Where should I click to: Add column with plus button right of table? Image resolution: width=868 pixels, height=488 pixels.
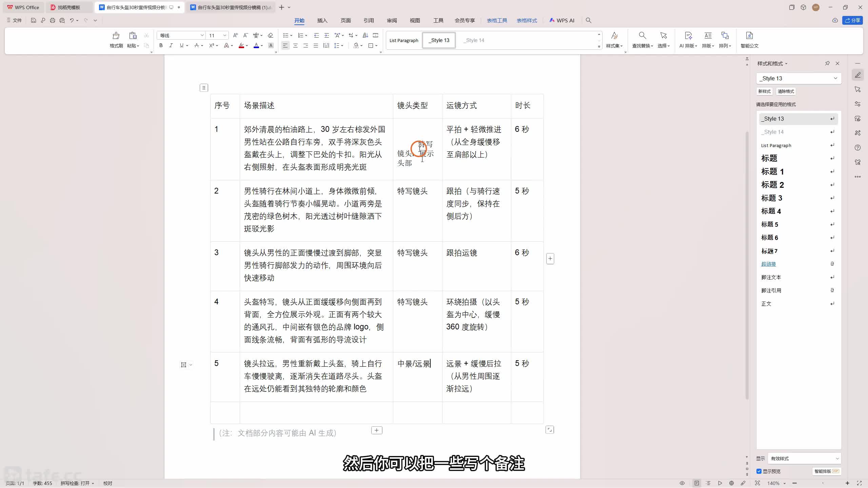pyautogui.click(x=550, y=259)
